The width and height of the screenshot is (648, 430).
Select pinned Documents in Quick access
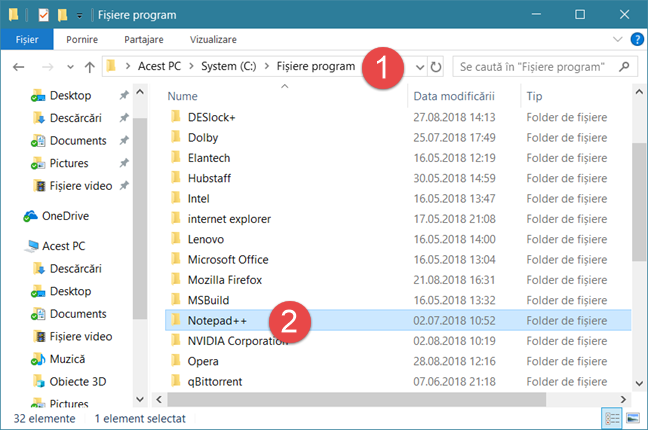(78, 141)
